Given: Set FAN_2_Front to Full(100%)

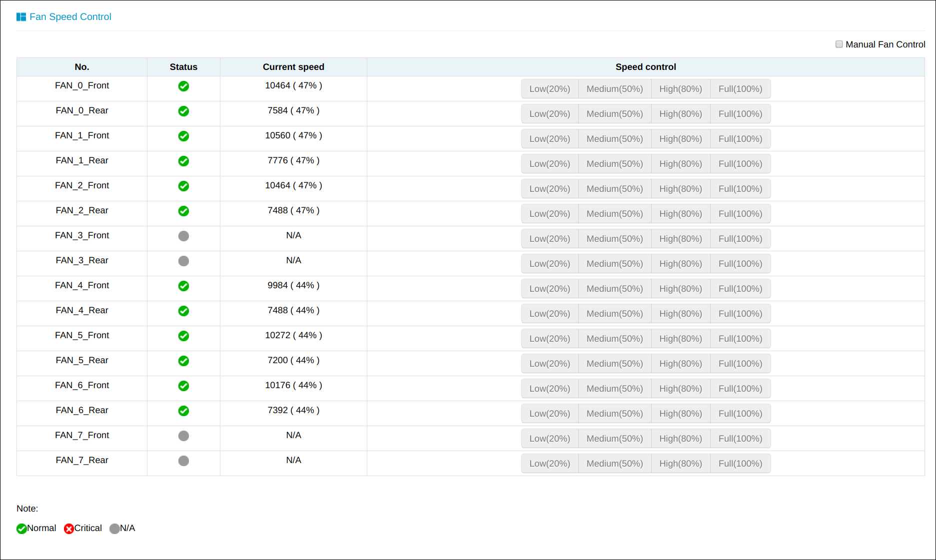Looking at the screenshot, I should [740, 189].
